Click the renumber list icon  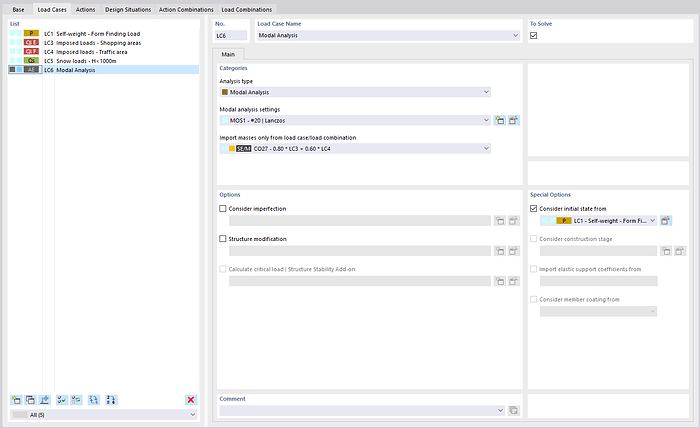coord(93,399)
